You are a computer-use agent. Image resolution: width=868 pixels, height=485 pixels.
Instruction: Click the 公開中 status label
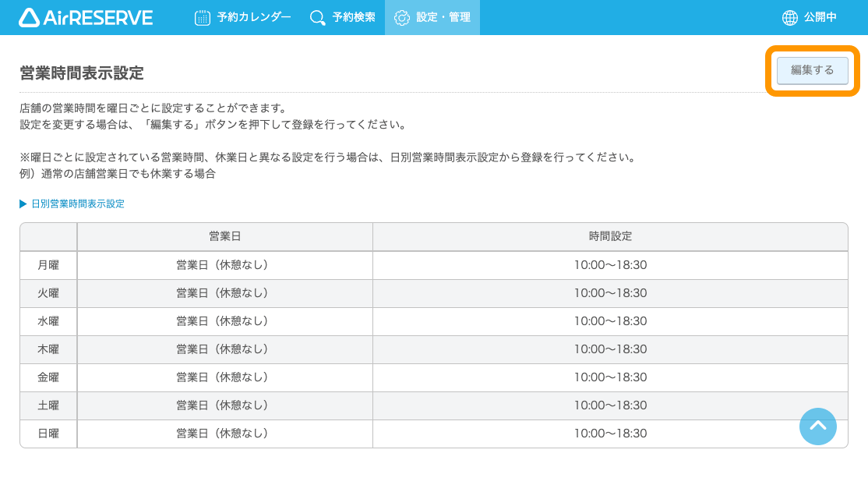tap(820, 17)
